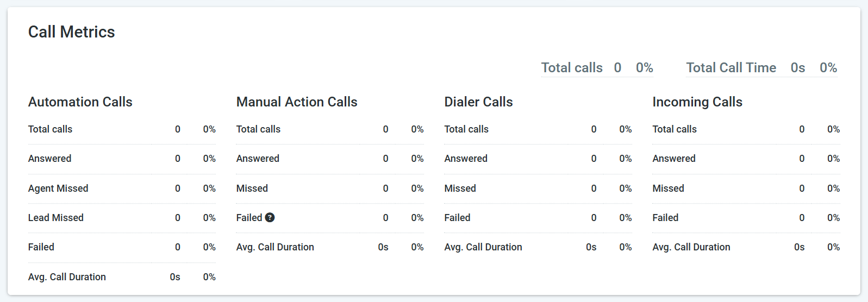The width and height of the screenshot is (868, 302).
Task: Select the Manual Action Calls heading
Action: click(x=297, y=102)
